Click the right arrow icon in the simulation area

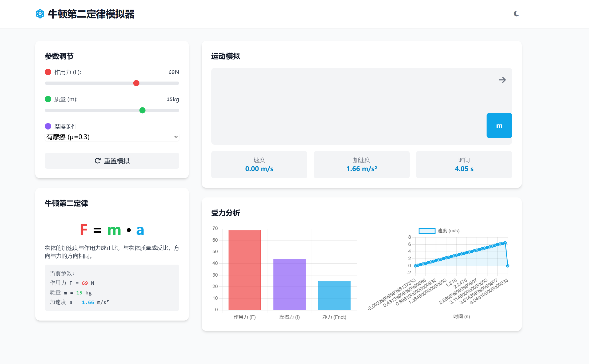[x=502, y=80]
